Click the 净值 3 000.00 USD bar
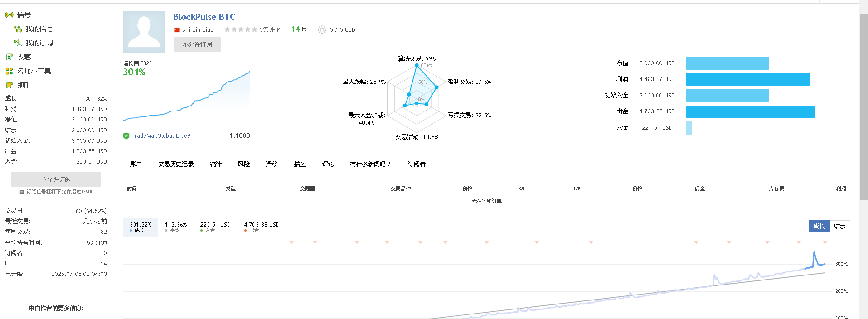868x319 pixels. pos(727,63)
